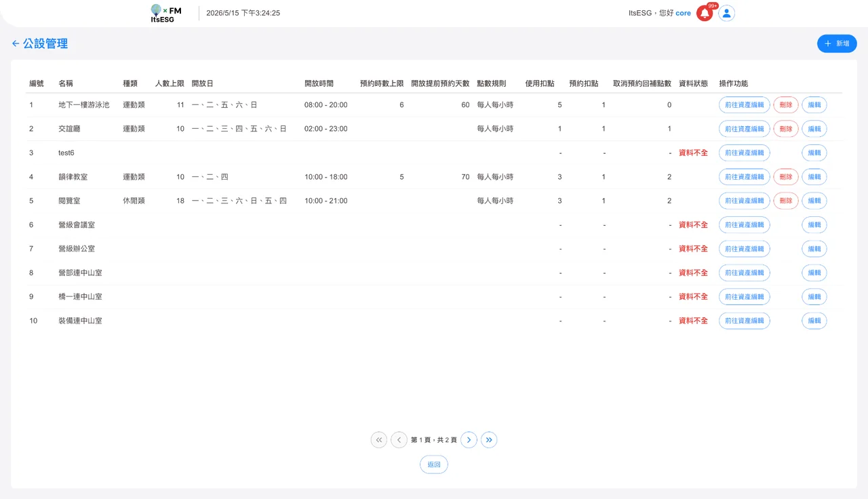Open 前往資產編輯 for 交誼廳
The height and width of the screenshot is (499, 868).
click(x=745, y=129)
